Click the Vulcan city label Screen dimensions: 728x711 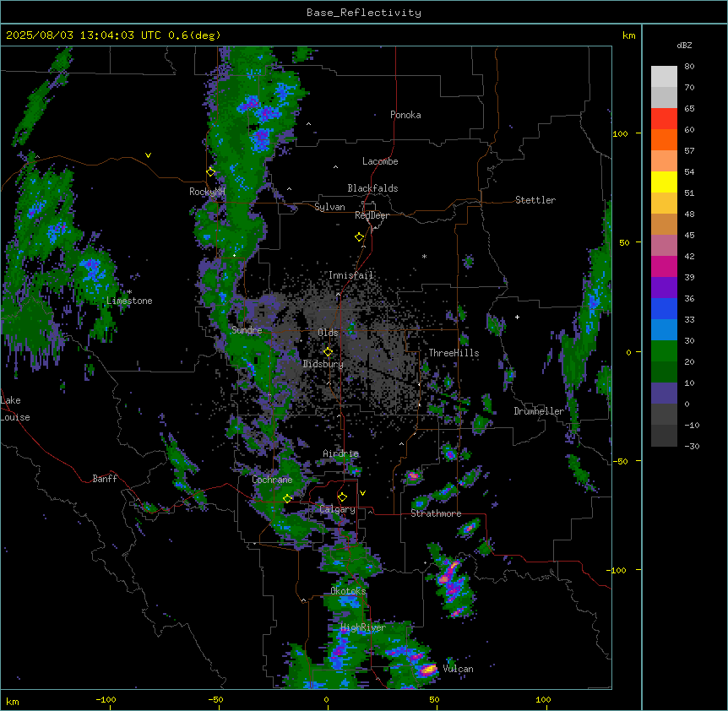pyautogui.click(x=458, y=669)
